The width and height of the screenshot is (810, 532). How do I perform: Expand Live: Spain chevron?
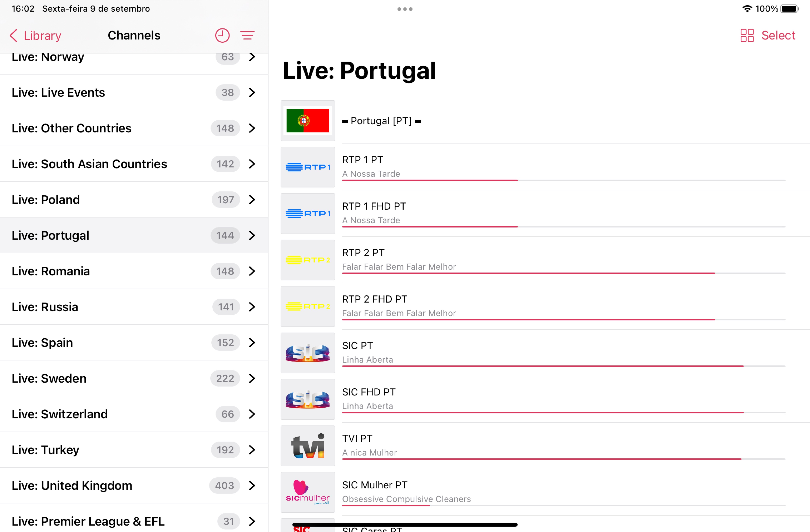252,342
